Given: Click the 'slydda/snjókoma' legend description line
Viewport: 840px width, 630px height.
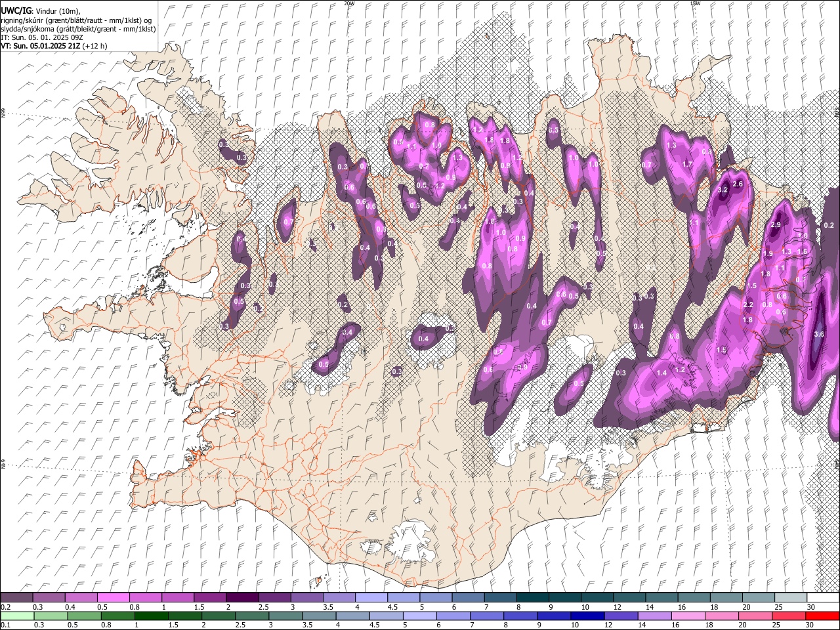Looking at the screenshot, I should point(78,29).
